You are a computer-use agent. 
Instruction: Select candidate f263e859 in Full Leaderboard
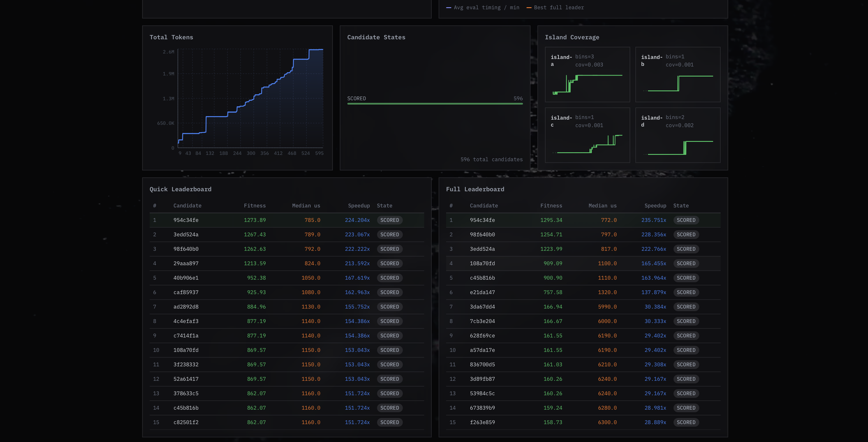(x=482, y=422)
